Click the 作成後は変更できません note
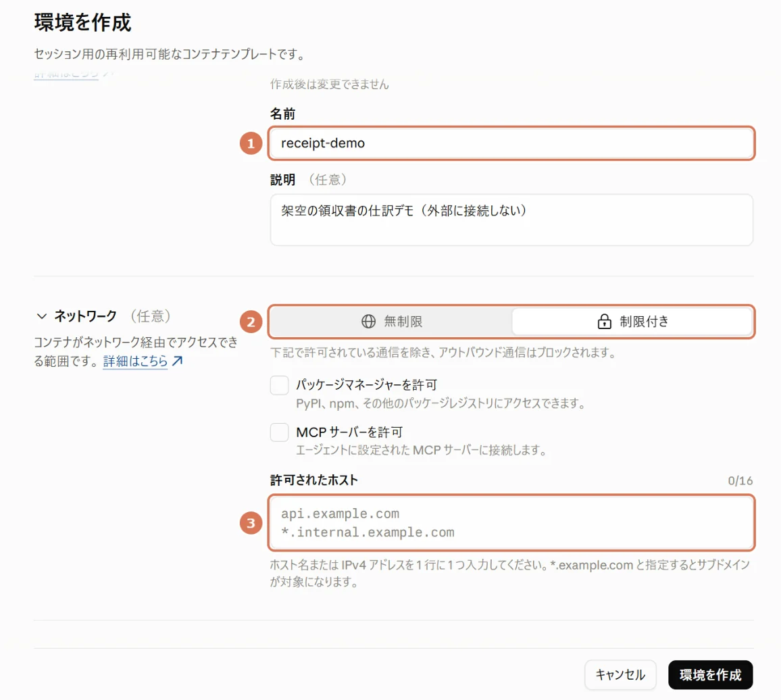 point(329,84)
